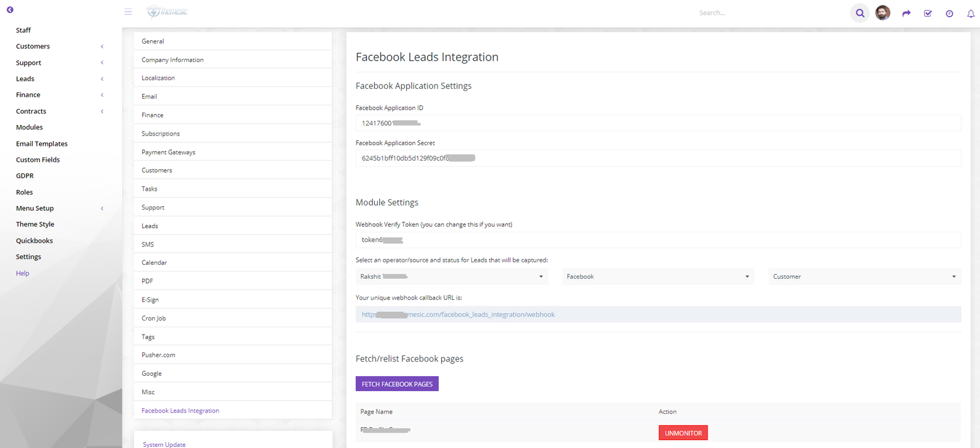Open the Facebook source dropdown
This screenshot has height=448, width=980.
(658, 276)
